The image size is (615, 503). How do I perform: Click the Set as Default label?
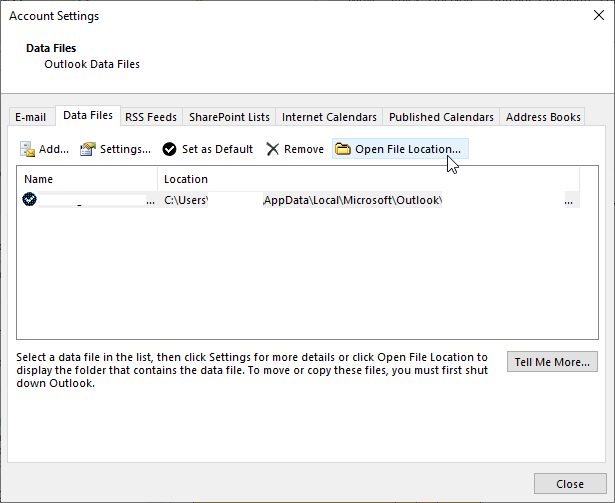tap(217, 149)
